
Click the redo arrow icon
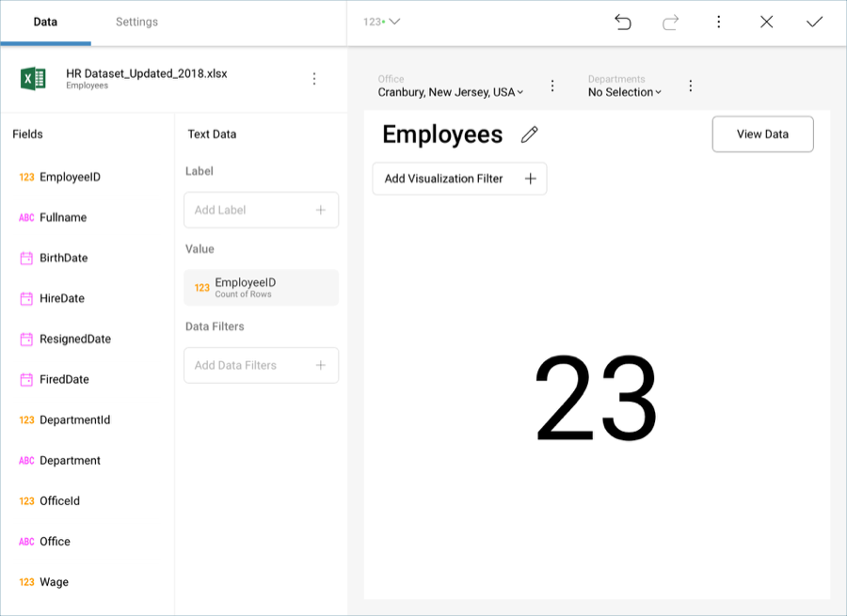(x=670, y=22)
